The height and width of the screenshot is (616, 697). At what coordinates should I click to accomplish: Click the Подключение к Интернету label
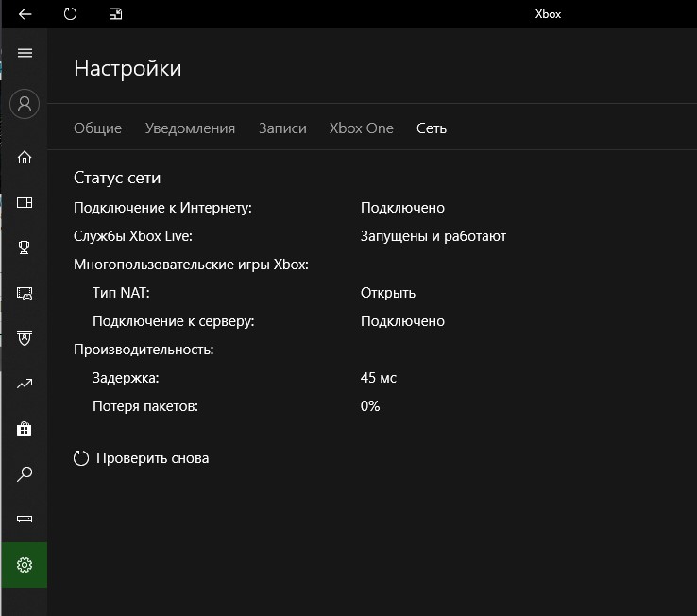(162, 208)
